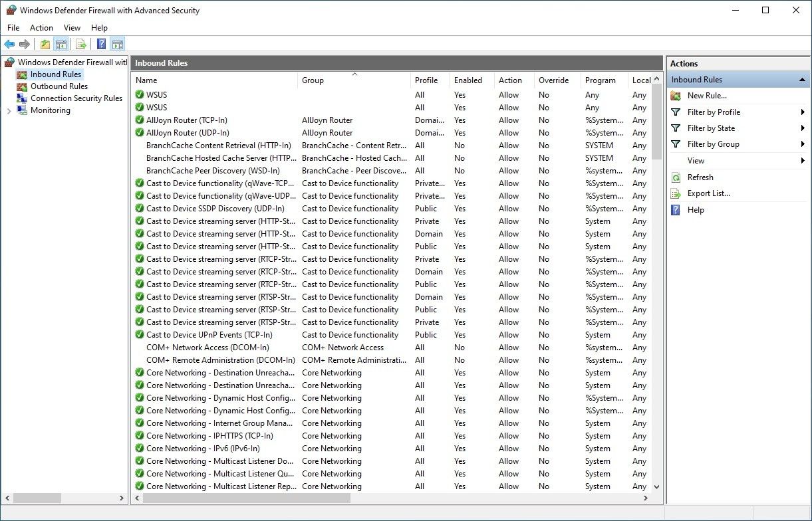Click the Forward arrow in toolbar
Image resolution: width=812 pixels, height=521 pixels.
[x=25, y=45]
